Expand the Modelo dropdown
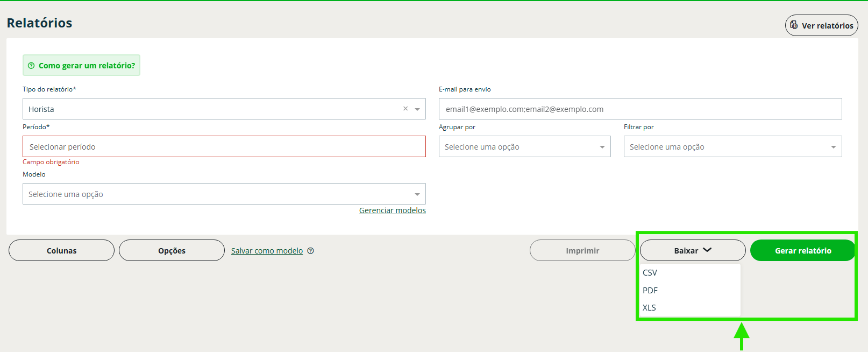The image size is (868, 352). click(224, 194)
